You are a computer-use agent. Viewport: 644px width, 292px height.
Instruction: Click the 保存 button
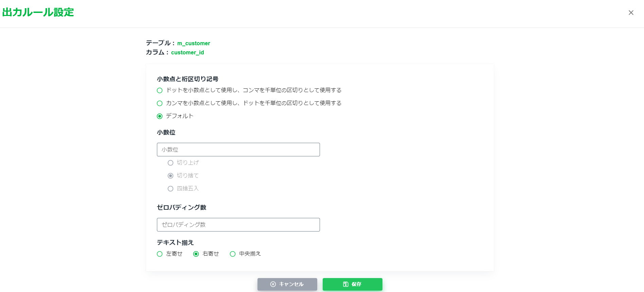point(352,284)
